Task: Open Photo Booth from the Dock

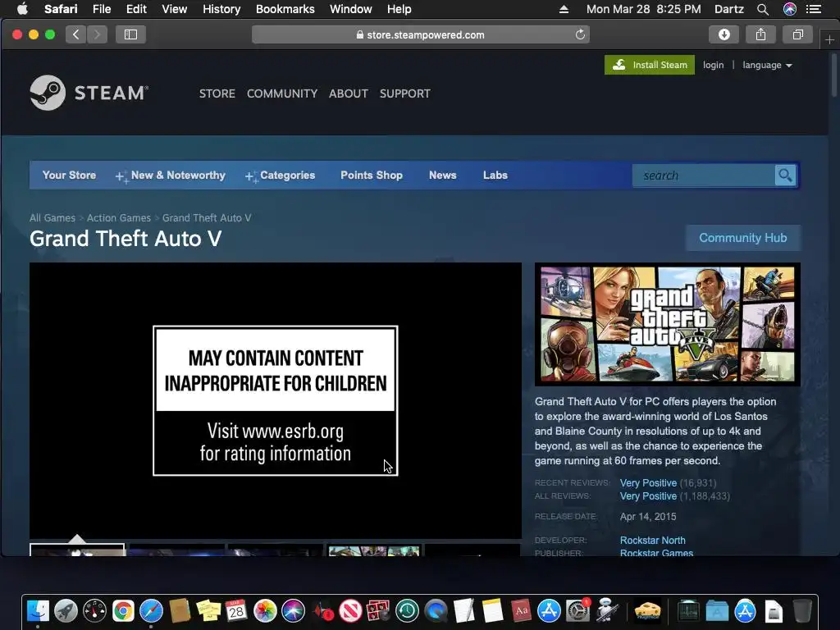Action: pos(379,610)
